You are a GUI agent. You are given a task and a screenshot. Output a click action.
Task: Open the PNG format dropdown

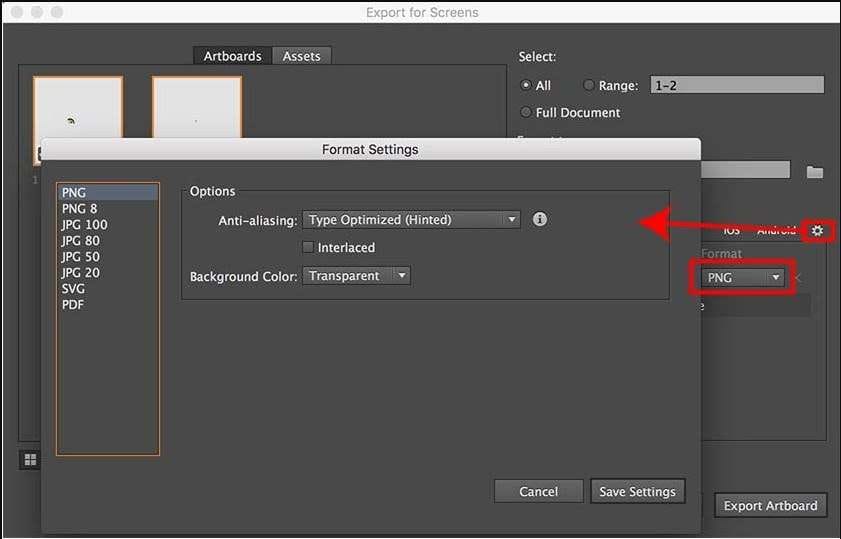tap(743, 277)
